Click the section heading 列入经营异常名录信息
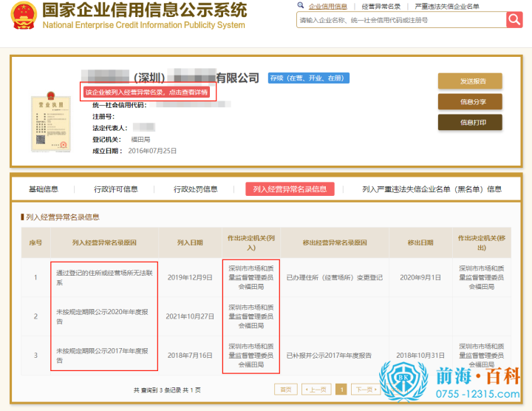 [x=62, y=217]
